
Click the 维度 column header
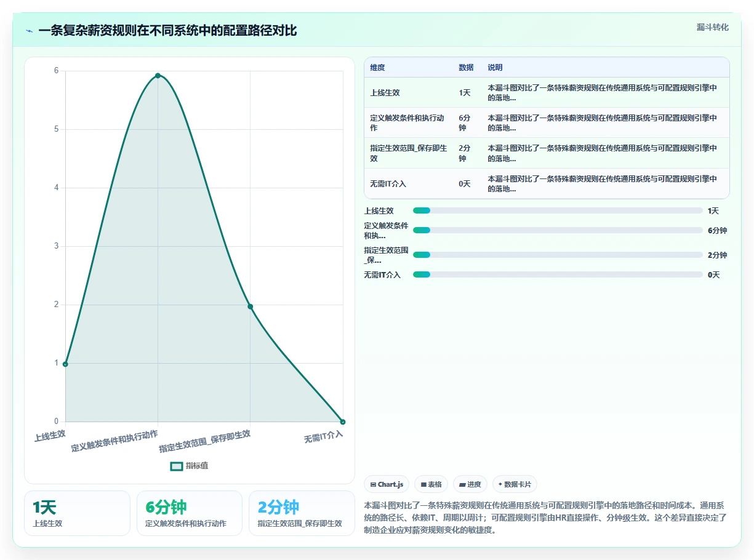(377, 68)
